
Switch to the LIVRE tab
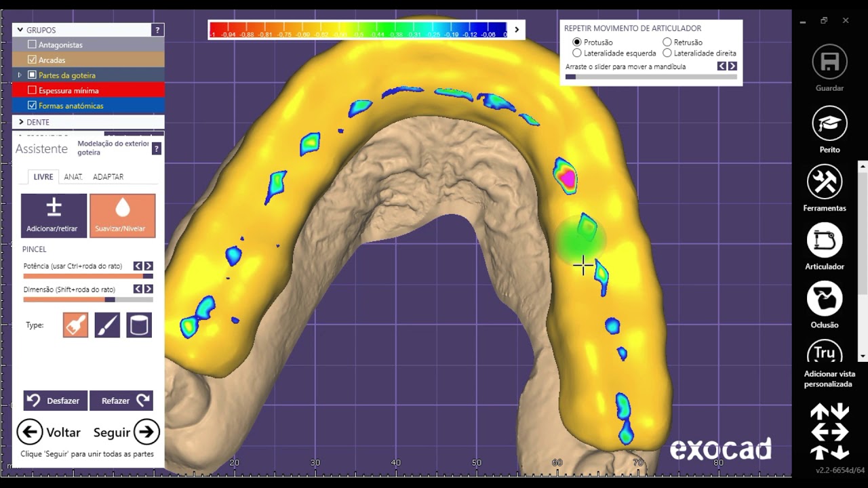43,177
